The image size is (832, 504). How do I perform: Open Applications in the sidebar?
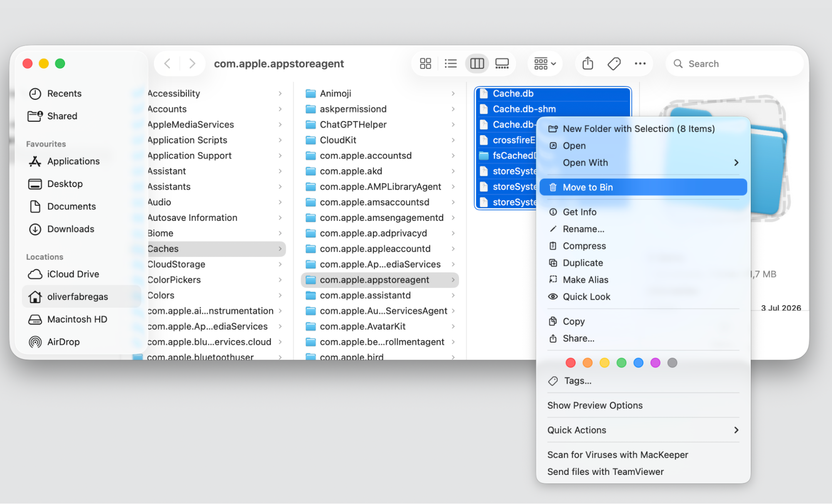(x=82, y=161)
